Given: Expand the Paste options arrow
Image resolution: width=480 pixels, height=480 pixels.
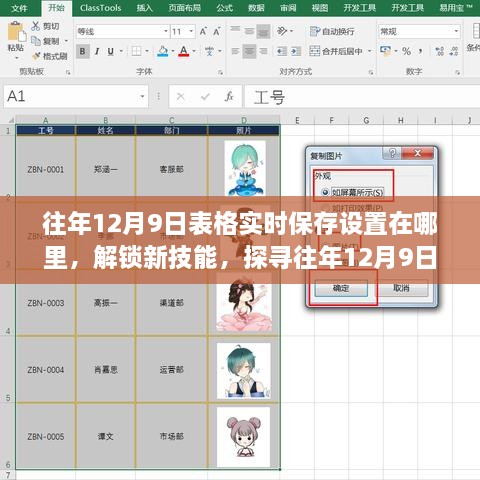Looking at the screenshot, I should (16, 58).
